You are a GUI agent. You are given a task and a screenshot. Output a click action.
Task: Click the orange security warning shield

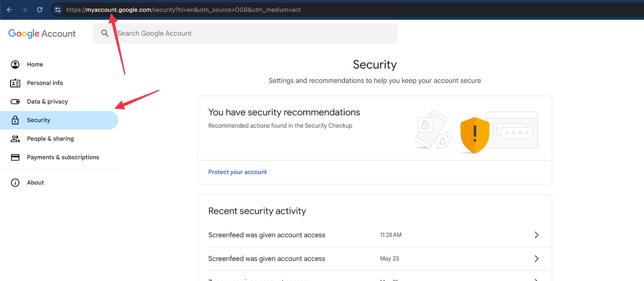click(x=475, y=135)
